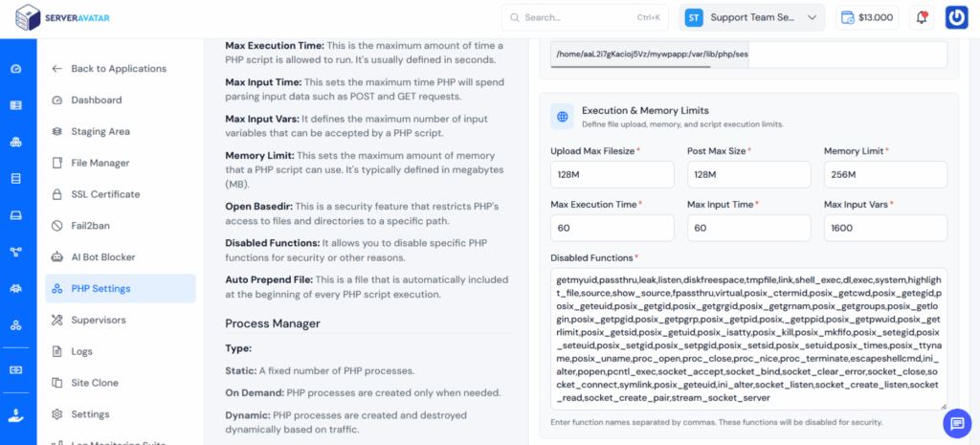
Task: Open the Logs menu item
Action: [x=121, y=351]
